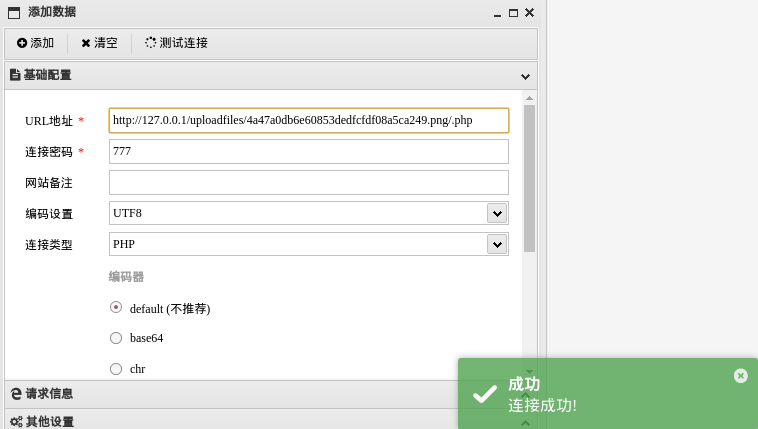Viewport: 758px width, 429px height.
Task: Focus the URL地址 input field
Action: 309,120
